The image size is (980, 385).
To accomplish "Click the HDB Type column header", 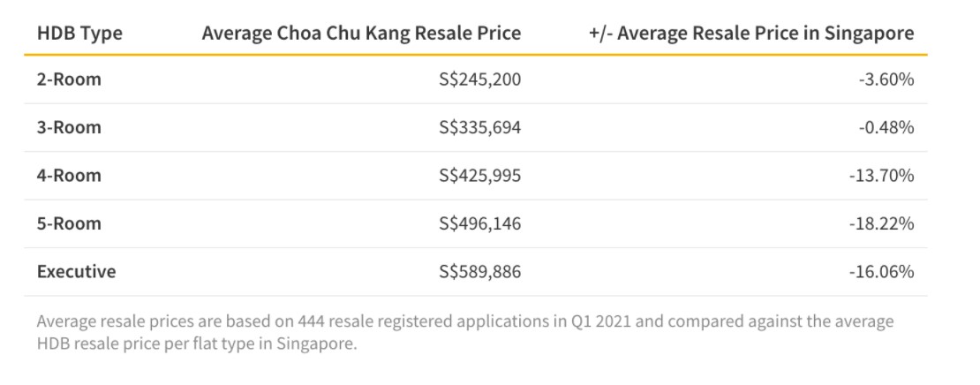I will click(x=79, y=34).
